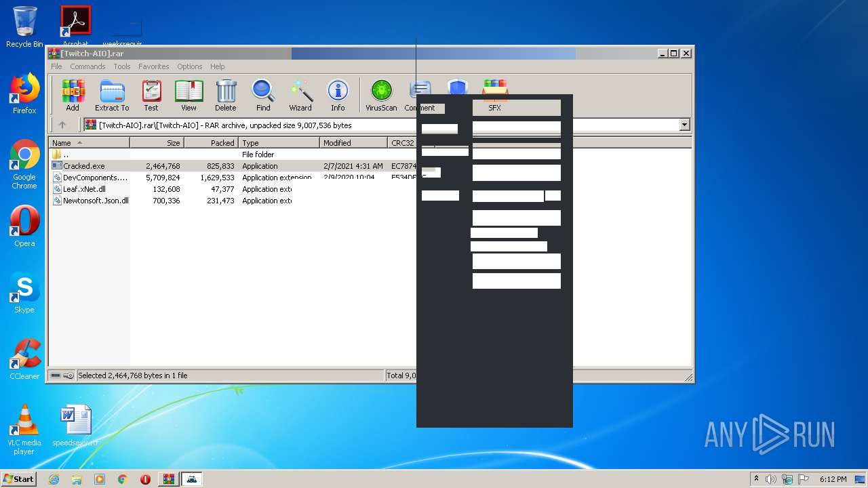The width and height of the screenshot is (868, 488).
Task: Launch Opera from the desktop
Action: 24,226
